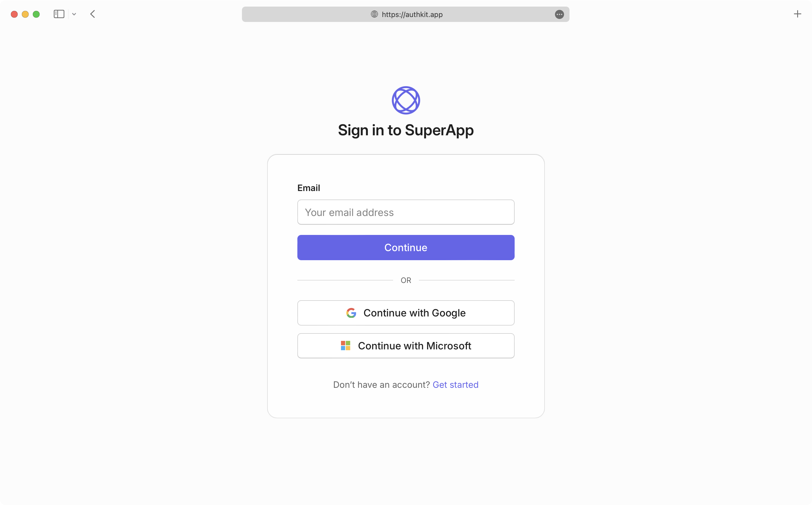Click the Get started link
Viewport: 812px width, 505px height.
coord(455,385)
